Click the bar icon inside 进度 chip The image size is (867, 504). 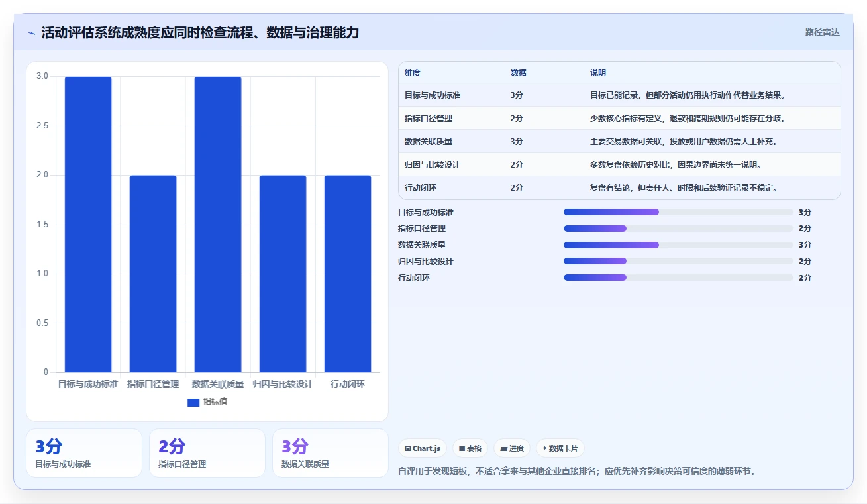click(504, 449)
